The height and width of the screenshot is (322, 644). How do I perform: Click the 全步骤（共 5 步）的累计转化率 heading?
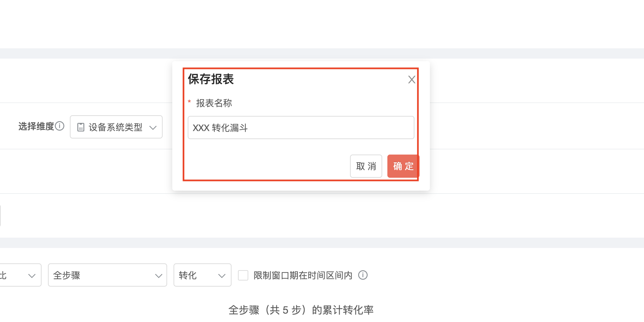pyautogui.click(x=301, y=310)
